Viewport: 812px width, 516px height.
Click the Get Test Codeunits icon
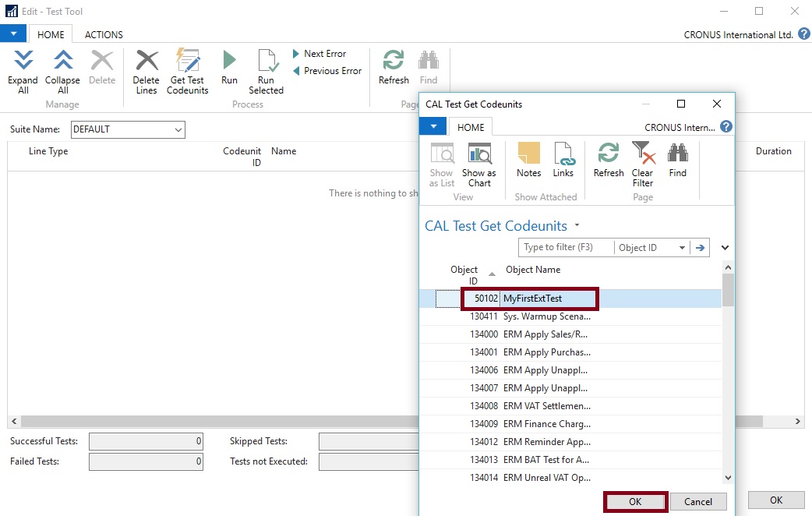(188, 62)
